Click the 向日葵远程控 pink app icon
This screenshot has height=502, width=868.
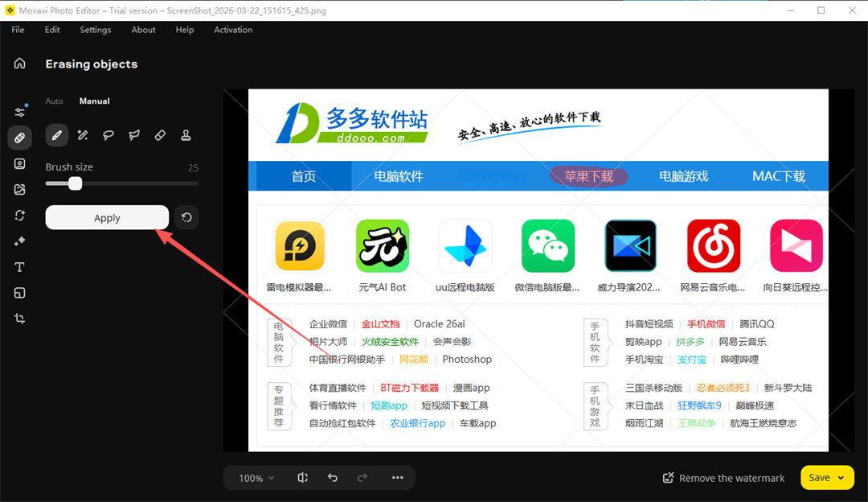point(796,246)
